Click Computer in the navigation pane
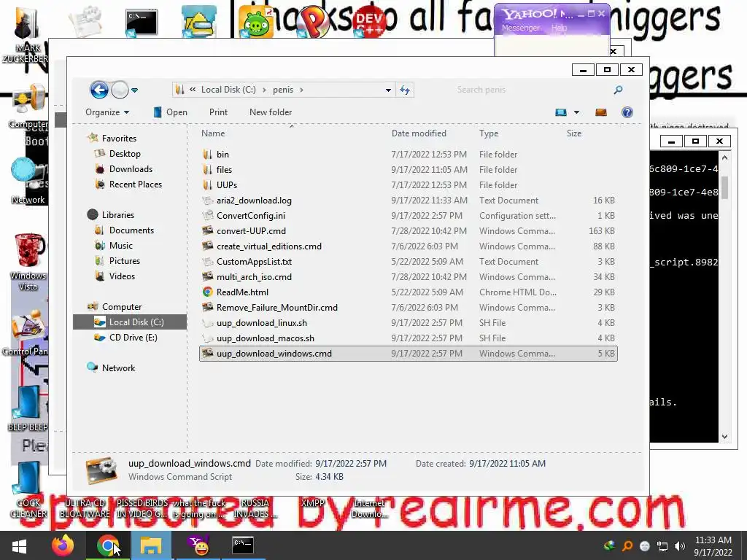The image size is (747, 560). point(122,307)
